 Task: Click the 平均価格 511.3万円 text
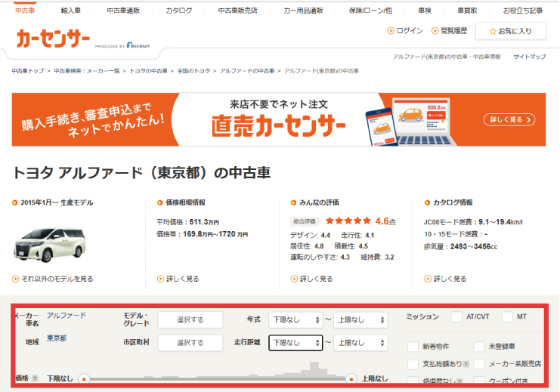coord(188,222)
